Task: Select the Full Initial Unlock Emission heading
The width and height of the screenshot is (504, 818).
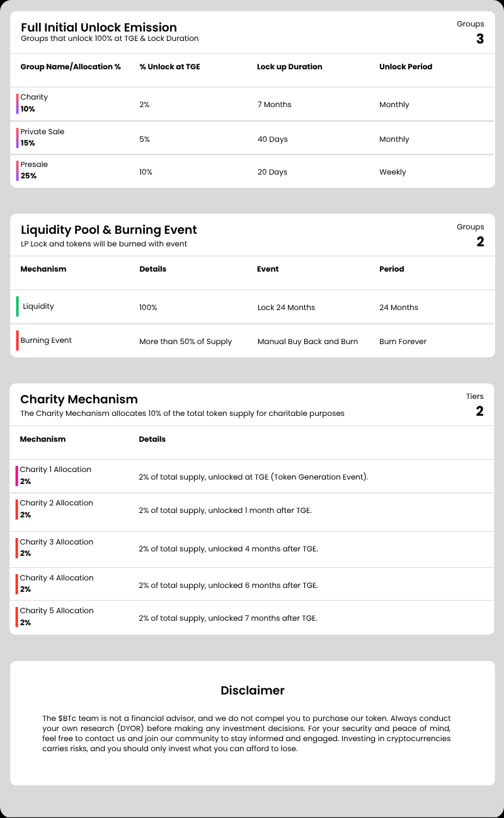Action: pos(98,27)
